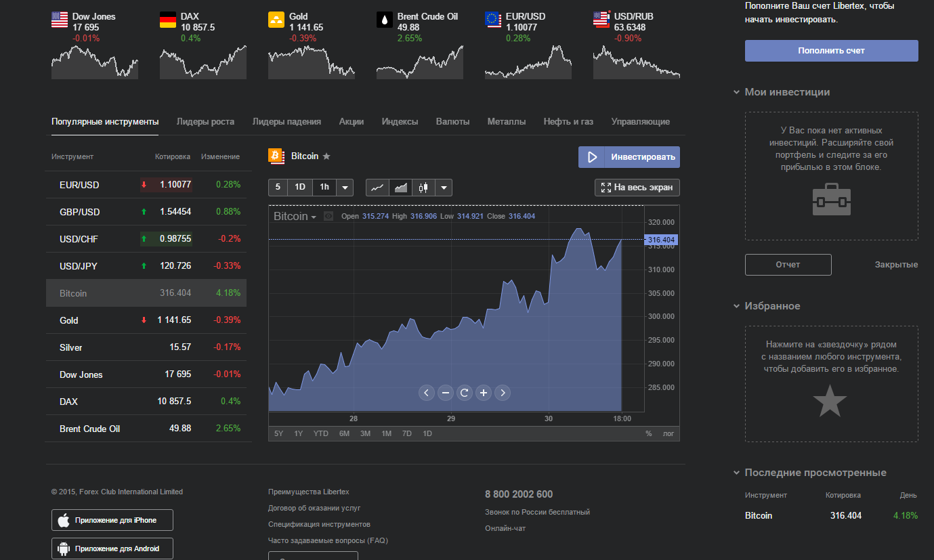Click the large star icon in Избранное panel
The image size is (934, 560).
(830, 401)
